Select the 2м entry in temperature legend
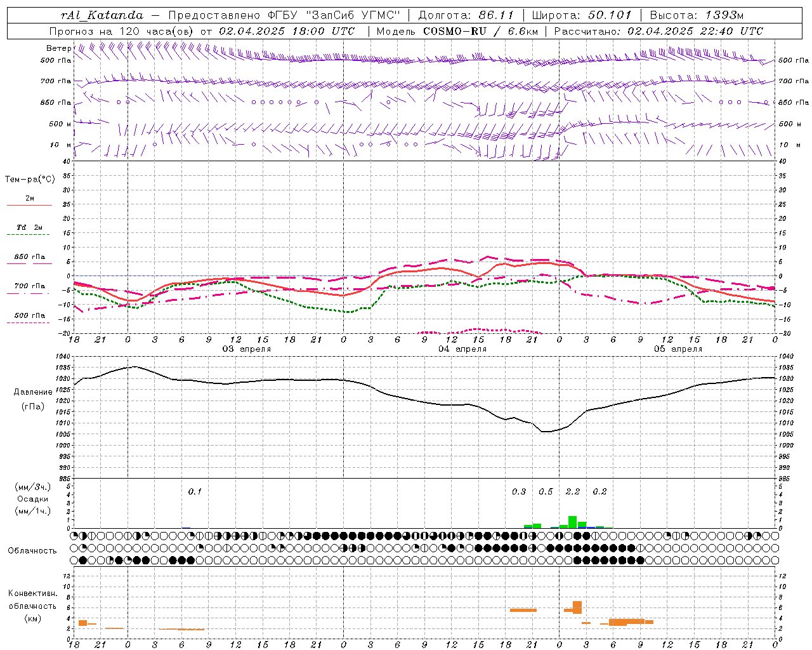Viewport: 812px width, 650px height. pyautogui.click(x=30, y=199)
